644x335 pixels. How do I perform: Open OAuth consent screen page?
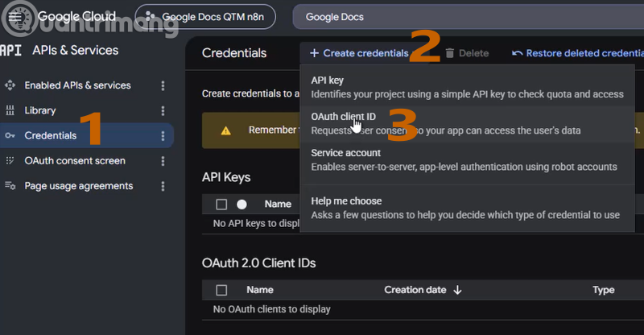click(75, 161)
